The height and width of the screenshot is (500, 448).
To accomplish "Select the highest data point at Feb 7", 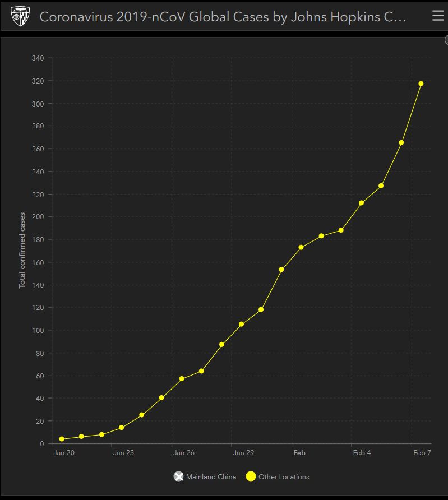I will point(421,84).
